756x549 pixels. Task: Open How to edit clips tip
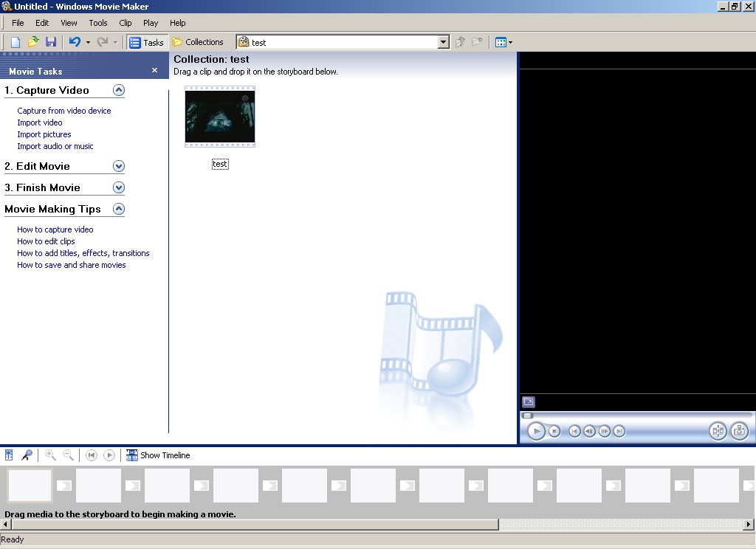tap(46, 241)
